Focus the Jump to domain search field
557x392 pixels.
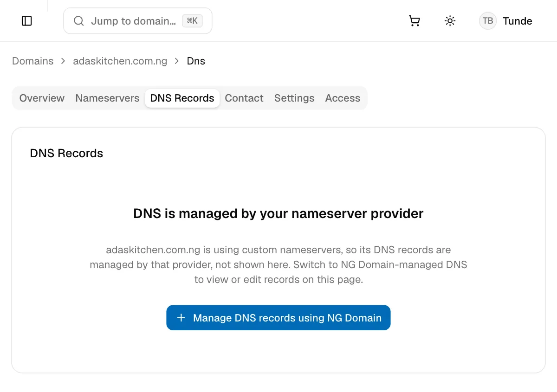point(138,21)
